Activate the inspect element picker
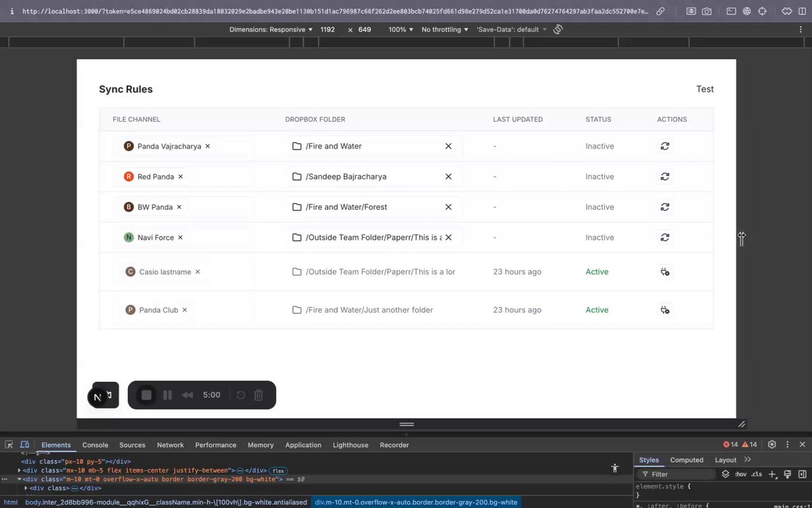 (9, 445)
